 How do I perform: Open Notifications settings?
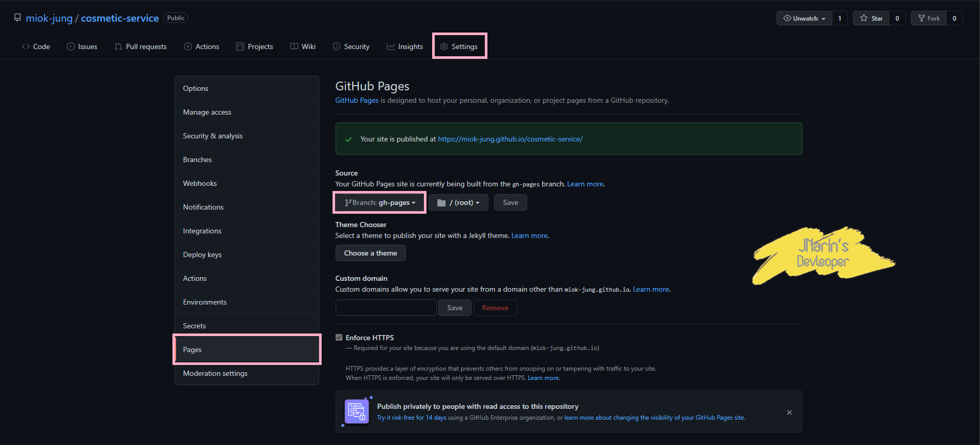click(x=247, y=207)
